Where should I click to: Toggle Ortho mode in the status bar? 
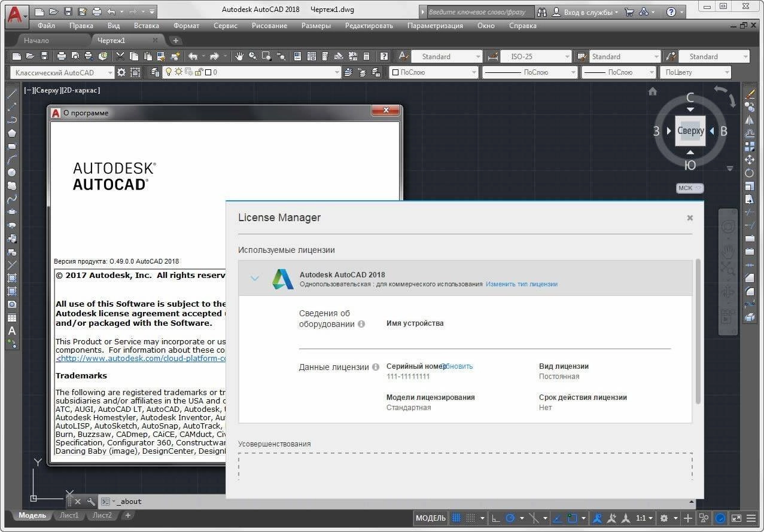click(495, 518)
